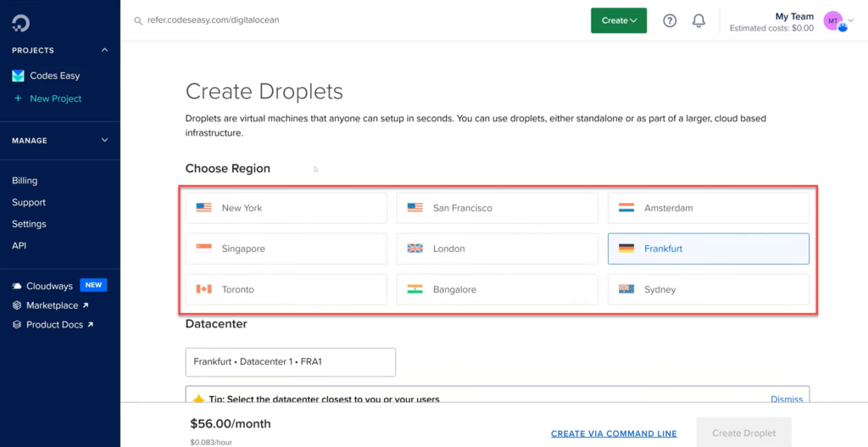
Task: Expand the Manage section chevron
Action: [x=104, y=141]
